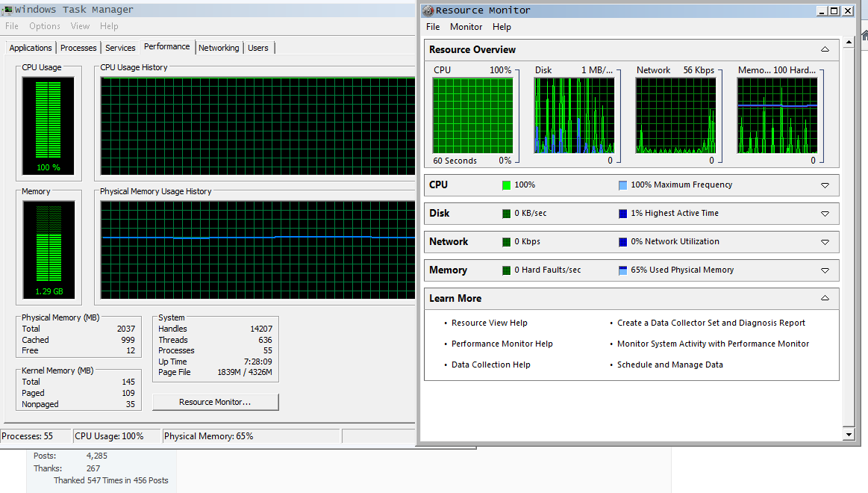
Task: Open the Performance Monitor Help link
Action: 502,344
